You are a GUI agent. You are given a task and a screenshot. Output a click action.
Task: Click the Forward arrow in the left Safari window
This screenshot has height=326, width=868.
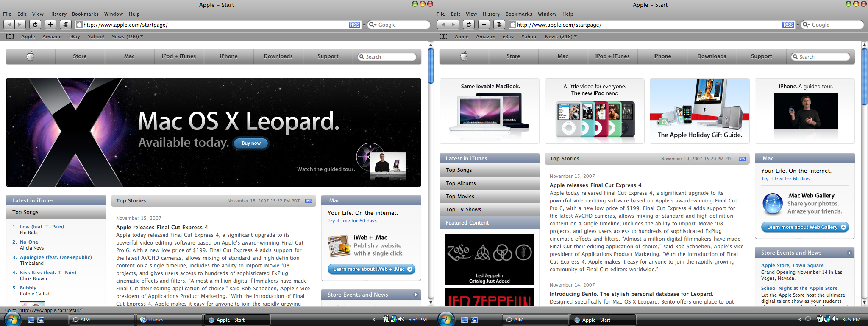coord(20,25)
